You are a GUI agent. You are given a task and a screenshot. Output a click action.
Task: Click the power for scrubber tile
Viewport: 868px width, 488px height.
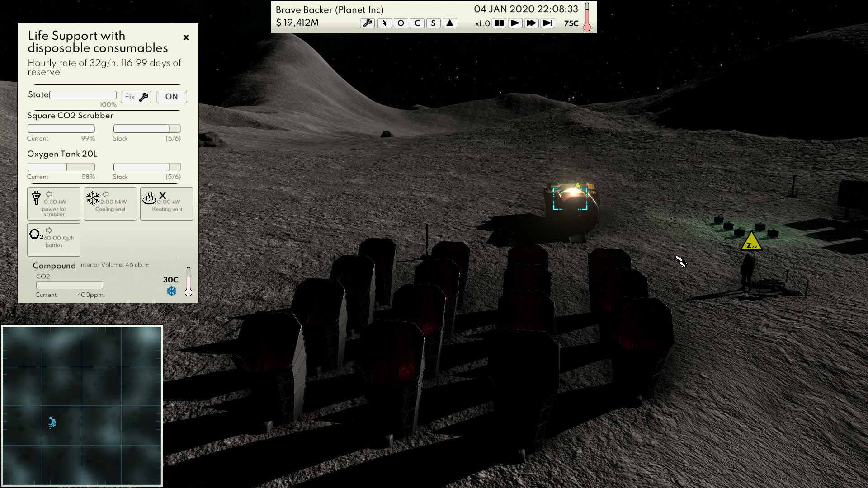coord(54,204)
